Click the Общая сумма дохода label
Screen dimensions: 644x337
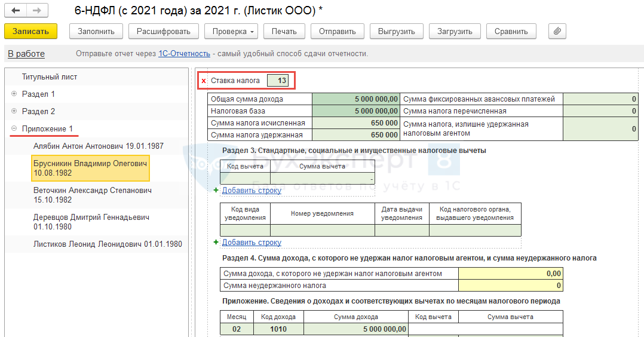click(x=247, y=99)
